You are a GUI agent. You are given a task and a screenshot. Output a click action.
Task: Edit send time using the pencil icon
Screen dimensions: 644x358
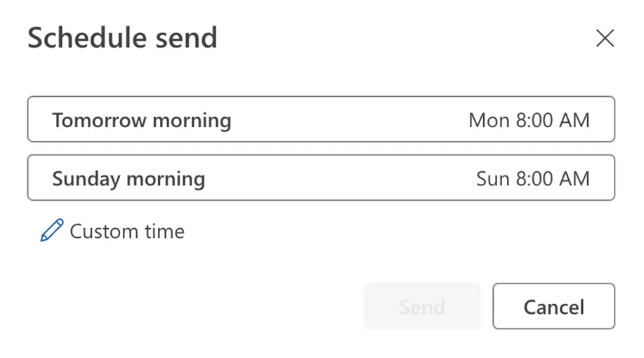[52, 230]
